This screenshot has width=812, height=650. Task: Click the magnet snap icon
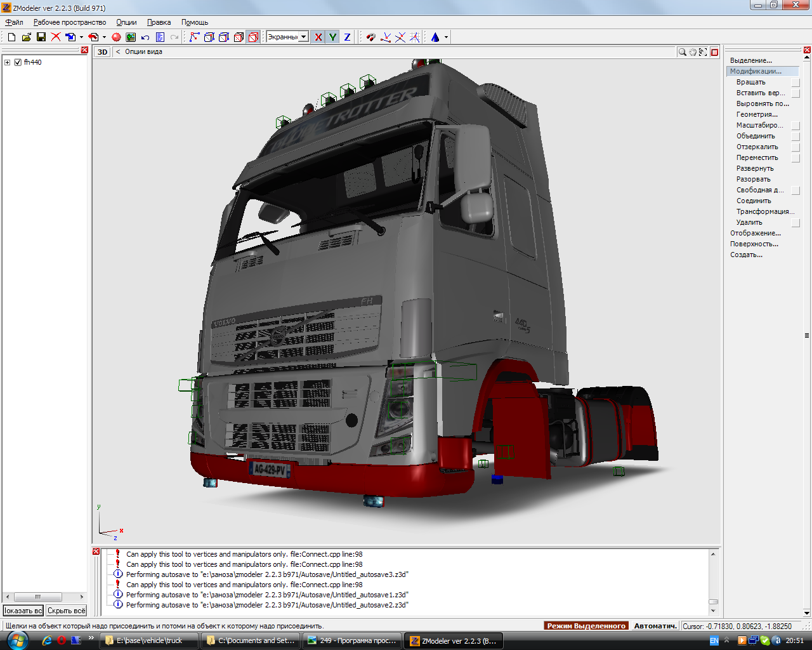(x=371, y=37)
